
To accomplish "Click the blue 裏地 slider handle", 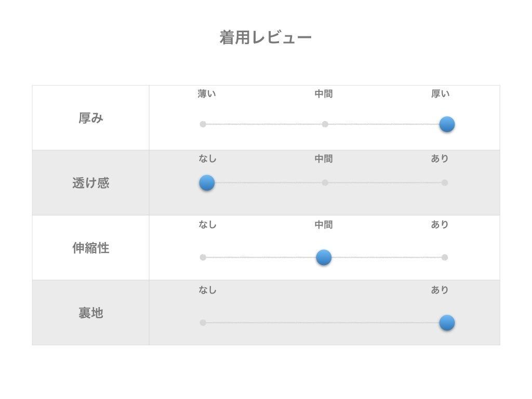I will click(x=447, y=323).
